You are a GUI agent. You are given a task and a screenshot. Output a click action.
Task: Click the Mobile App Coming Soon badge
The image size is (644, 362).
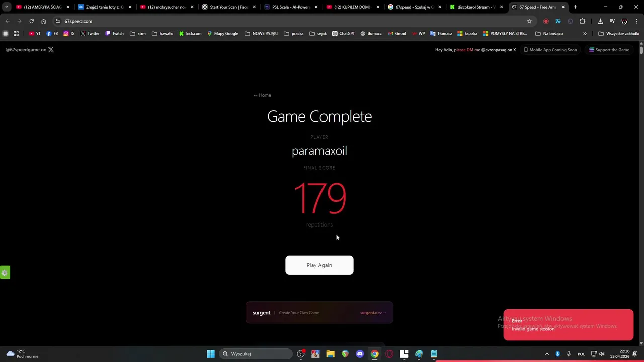(550, 50)
